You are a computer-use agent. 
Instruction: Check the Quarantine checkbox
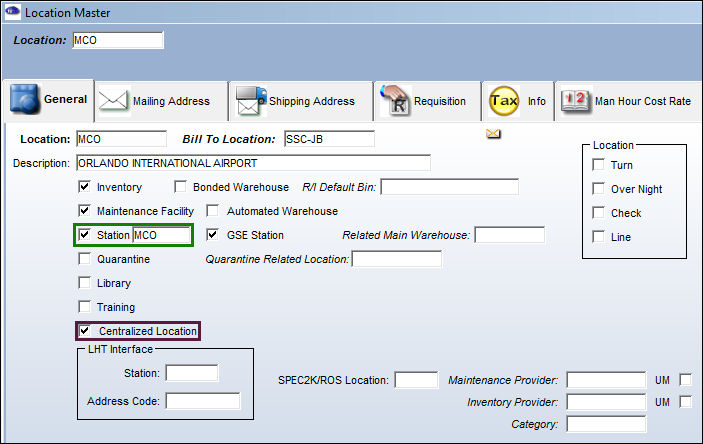[x=84, y=259]
